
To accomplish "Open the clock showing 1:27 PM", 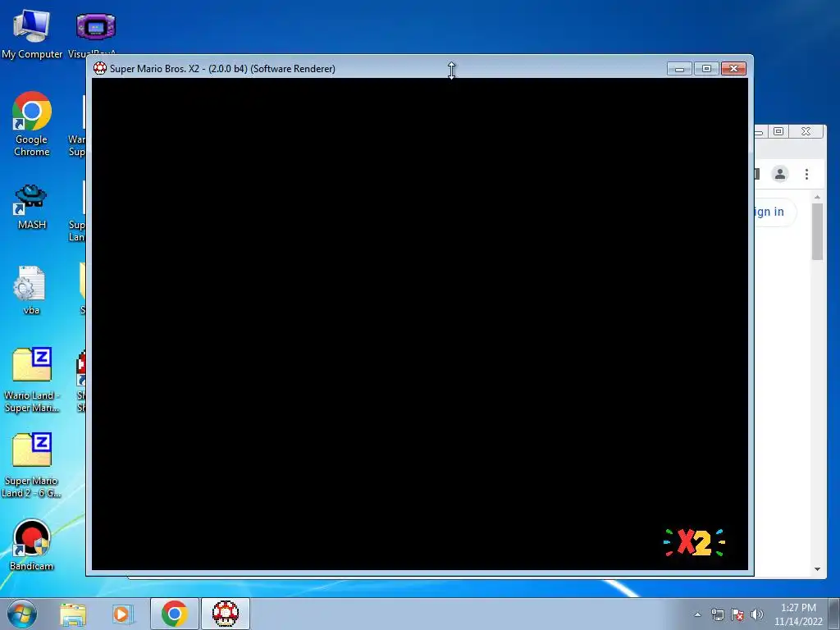I will [798, 614].
